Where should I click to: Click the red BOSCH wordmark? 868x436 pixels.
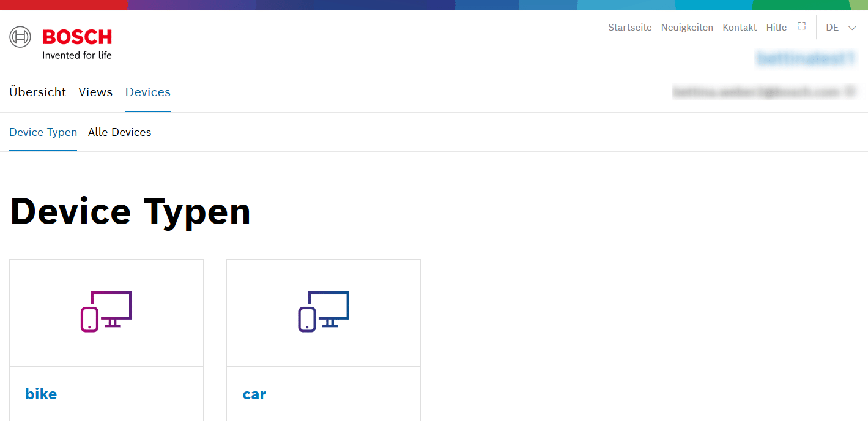[x=77, y=37]
